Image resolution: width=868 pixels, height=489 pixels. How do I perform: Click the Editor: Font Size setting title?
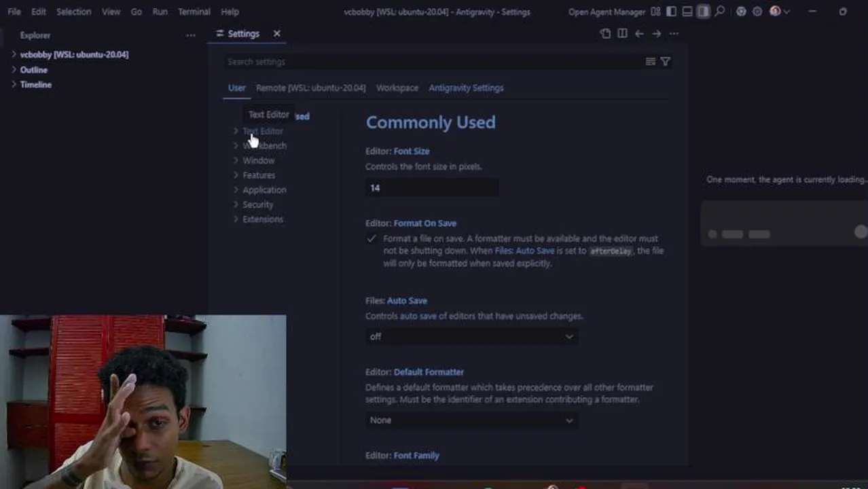pyautogui.click(x=397, y=151)
